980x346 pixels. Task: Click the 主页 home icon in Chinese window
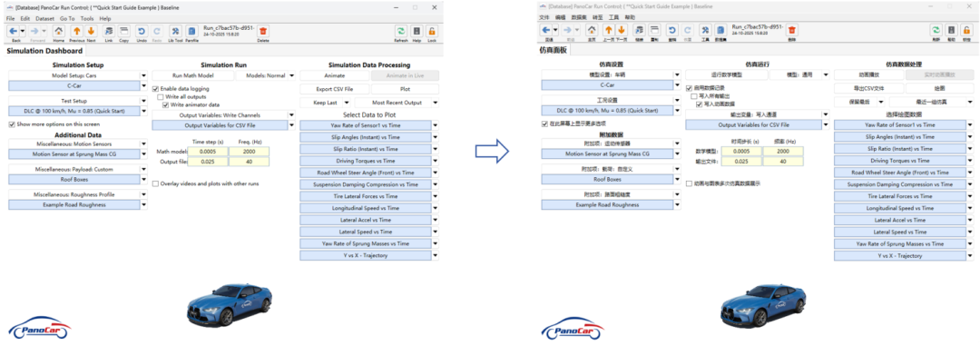point(592,29)
